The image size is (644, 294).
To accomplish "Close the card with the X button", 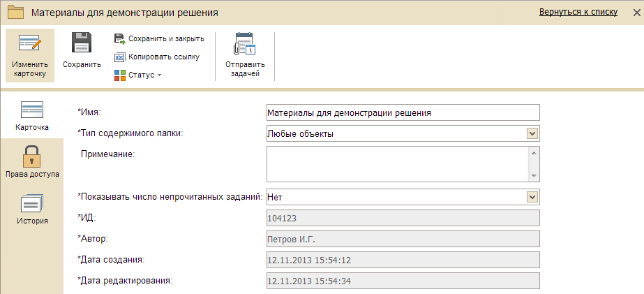I will pyautogui.click(x=636, y=13).
